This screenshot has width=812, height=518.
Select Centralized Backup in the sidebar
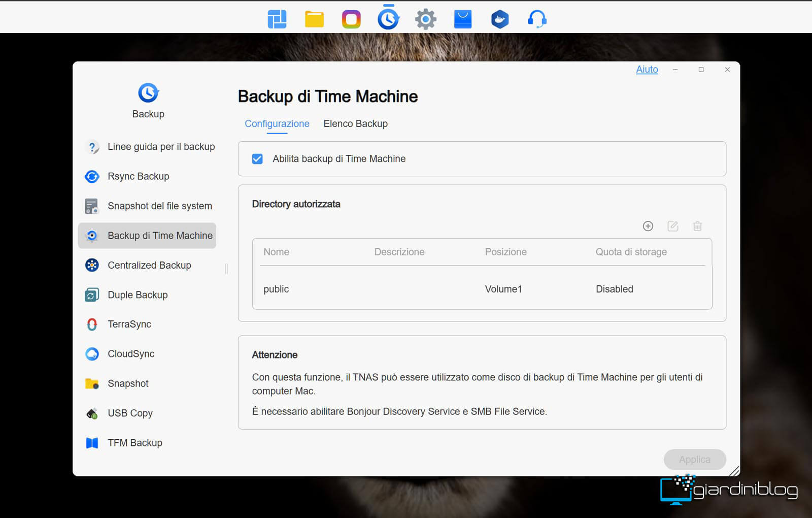pyautogui.click(x=147, y=265)
